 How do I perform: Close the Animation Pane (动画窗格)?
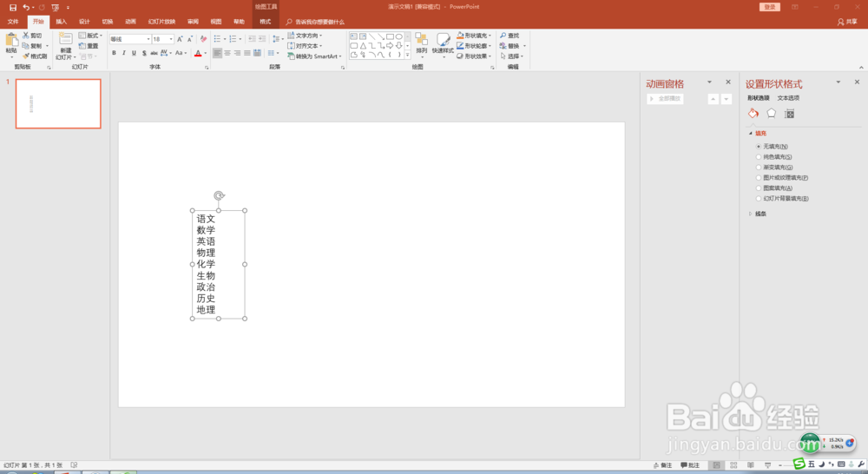(728, 82)
